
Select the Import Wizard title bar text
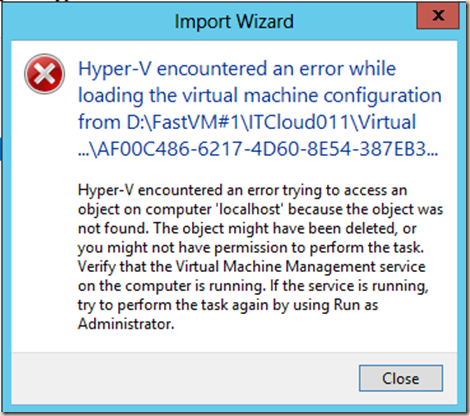[x=234, y=22]
